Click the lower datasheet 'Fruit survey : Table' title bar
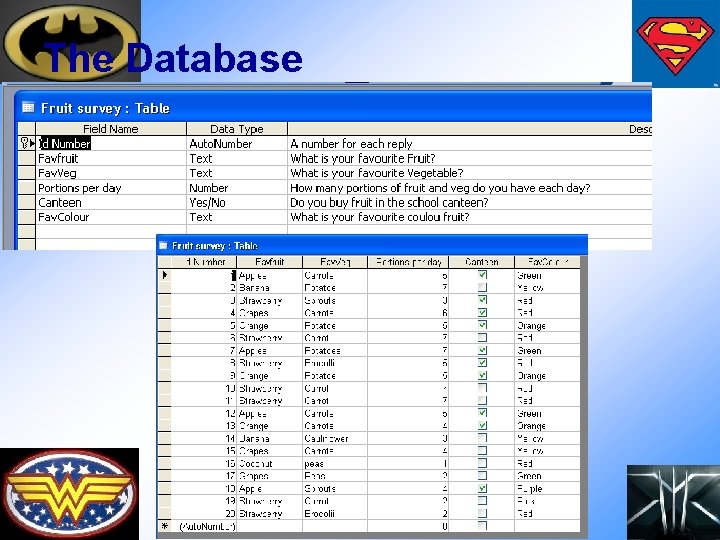 click(372, 246)
